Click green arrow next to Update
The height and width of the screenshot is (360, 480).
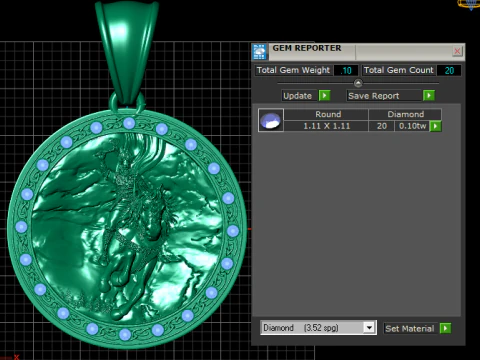[x=324, y=96]
